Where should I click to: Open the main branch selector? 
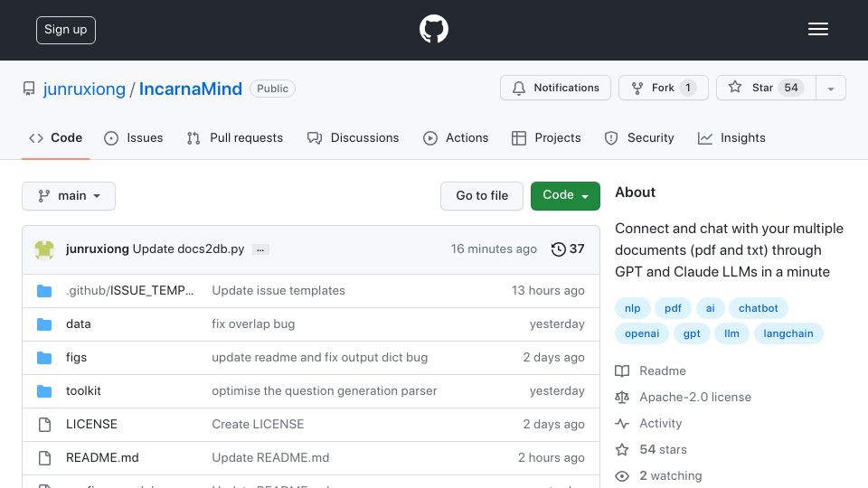pyautogui.click(x=69, y=196)
